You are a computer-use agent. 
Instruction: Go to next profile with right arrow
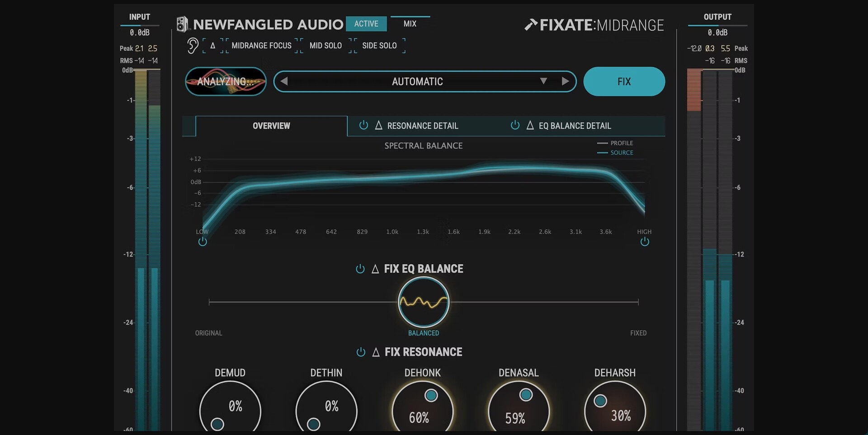click(565, 81)
